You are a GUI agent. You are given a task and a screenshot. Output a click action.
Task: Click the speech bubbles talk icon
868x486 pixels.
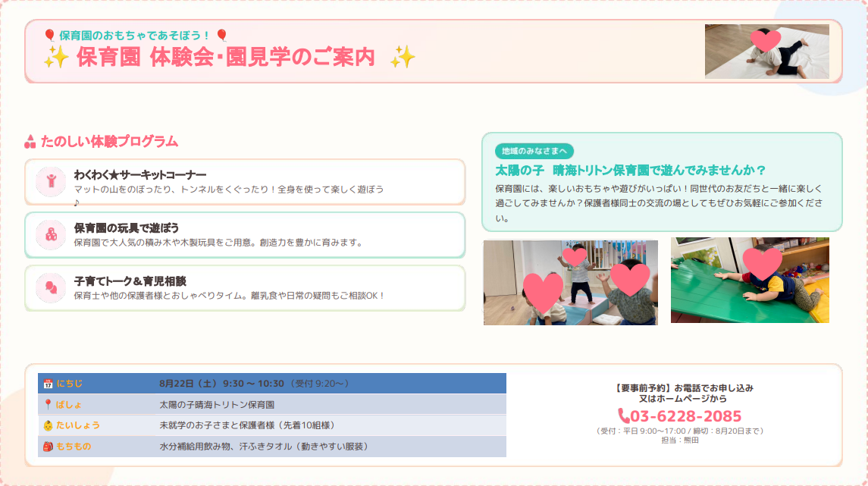(x=51, y=287)
